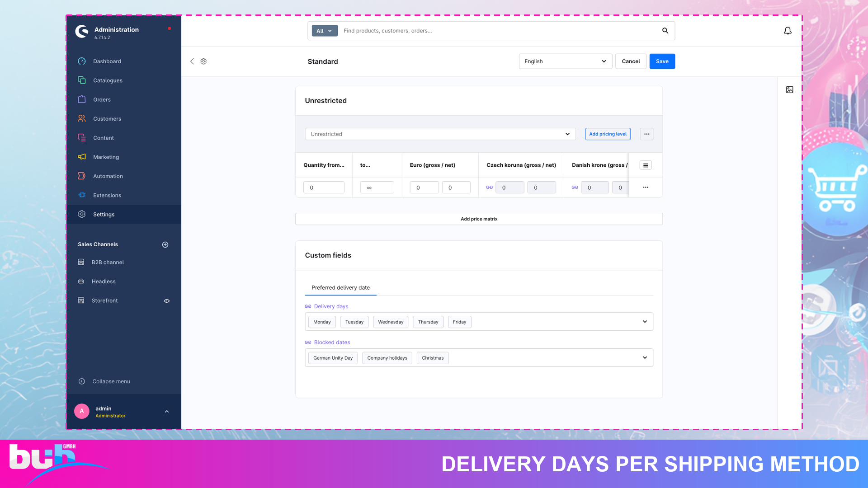The width and height of the screenshot is (868, 488).
Task: Select the Wednesday delivery day tag
Action: coord(391,322)
